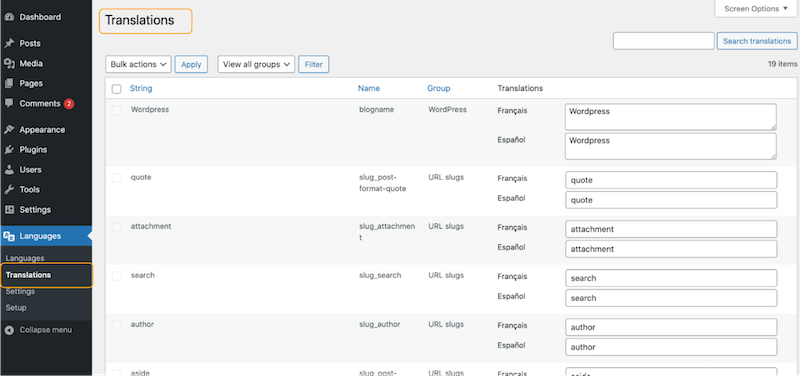This screenshot has width=800, height=376.
Task: Check the box for the author string row
Action: pyautogui.click(x=116, y=325)
